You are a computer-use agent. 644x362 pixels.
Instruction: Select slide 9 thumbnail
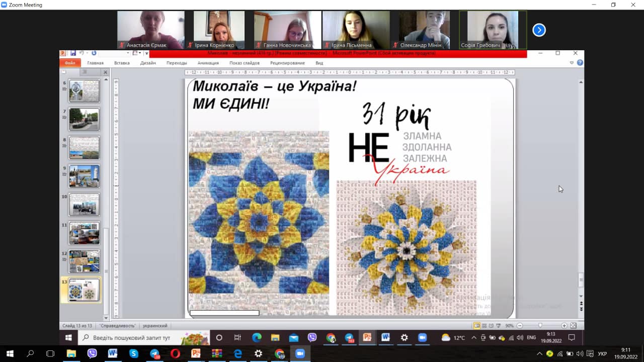84,176
